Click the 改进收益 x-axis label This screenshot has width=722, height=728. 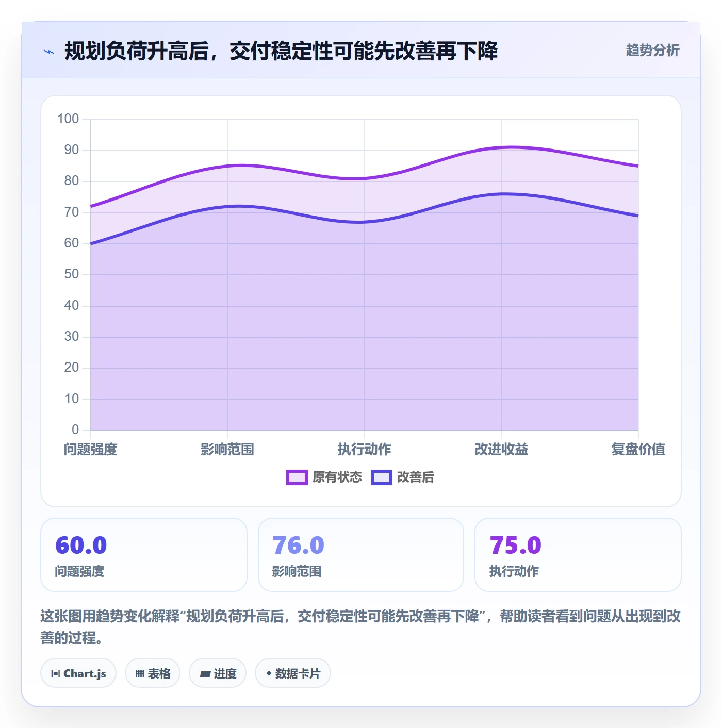pos(501,450)
